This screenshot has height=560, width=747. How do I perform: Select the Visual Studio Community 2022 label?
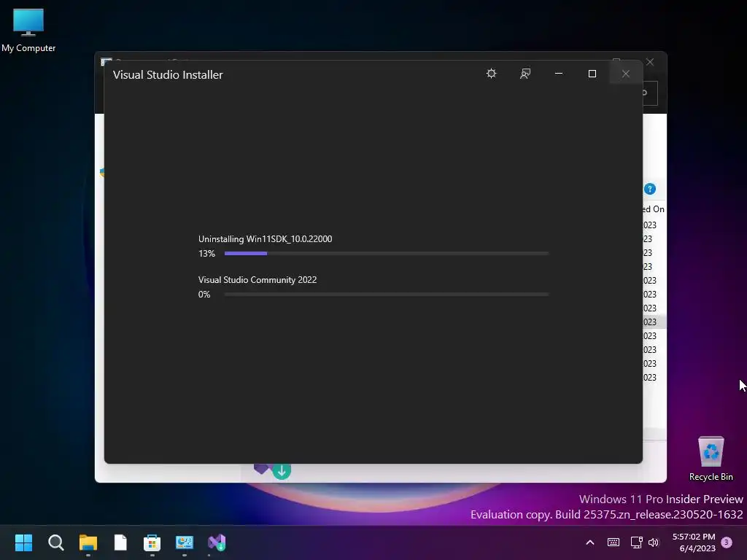(258, 280)
